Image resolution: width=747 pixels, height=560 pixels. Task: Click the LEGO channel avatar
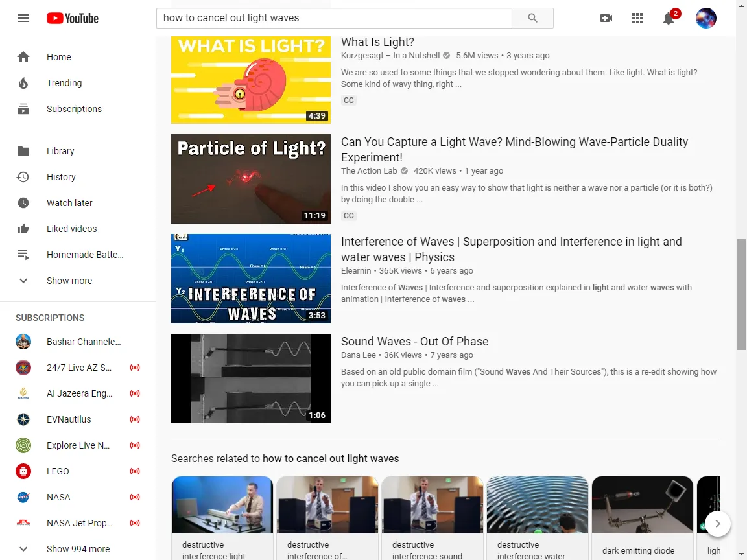click(x=23, y=471)
